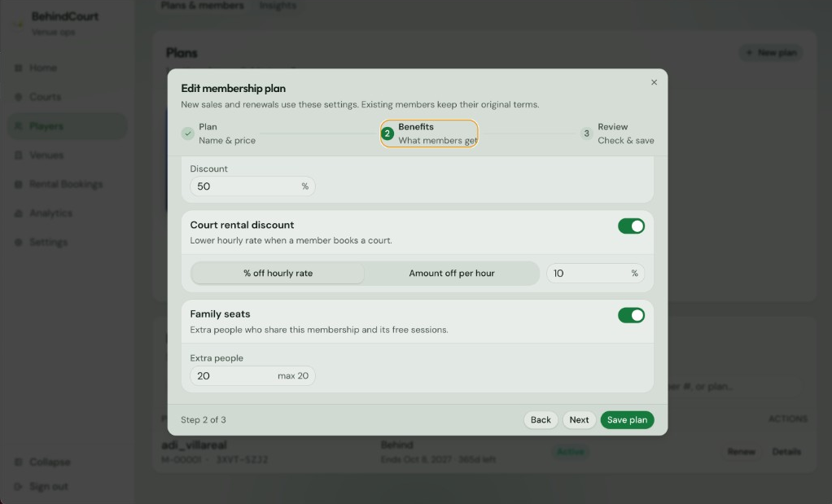Open Home in the sidebar
Image resolution: width=832 pixels, height=504 pixels.
click(x=68, y=68)
